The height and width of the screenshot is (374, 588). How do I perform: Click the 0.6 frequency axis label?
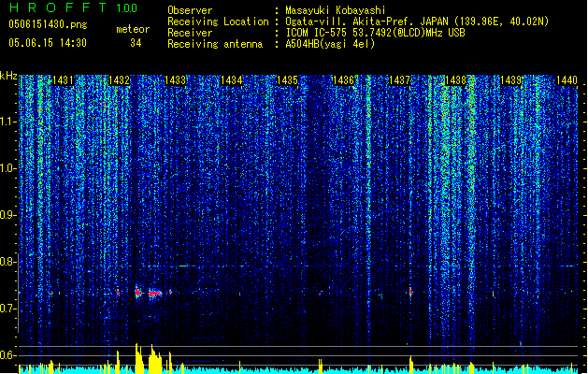(8, 355)
